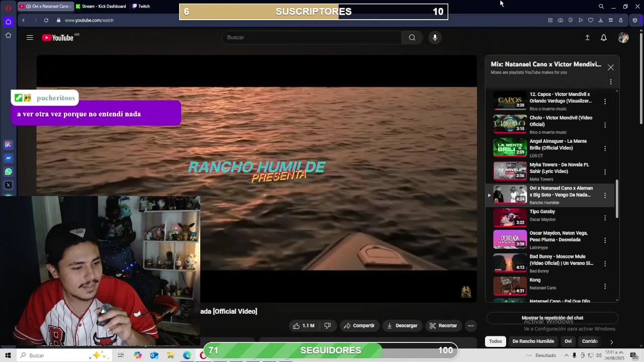This screenshot has width=644, height=362.
Task: Open Task View on the Windows taskbar
Action: pos(121,355)
